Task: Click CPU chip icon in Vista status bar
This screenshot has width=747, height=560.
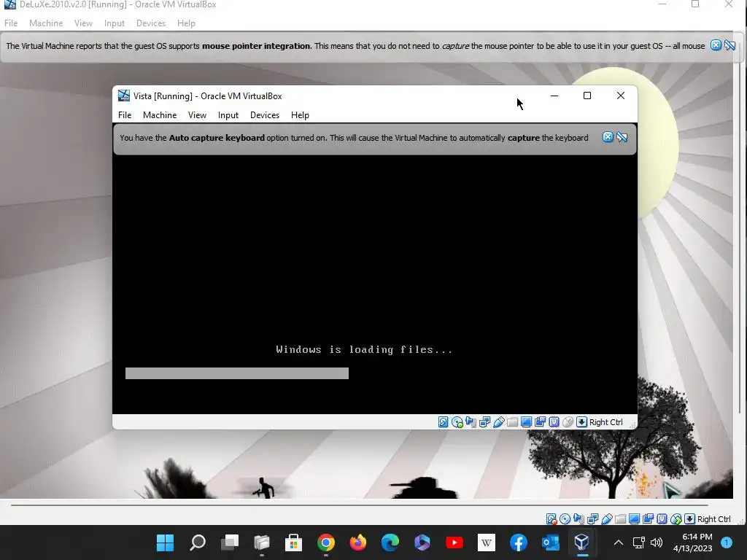Action: (554, 422)
